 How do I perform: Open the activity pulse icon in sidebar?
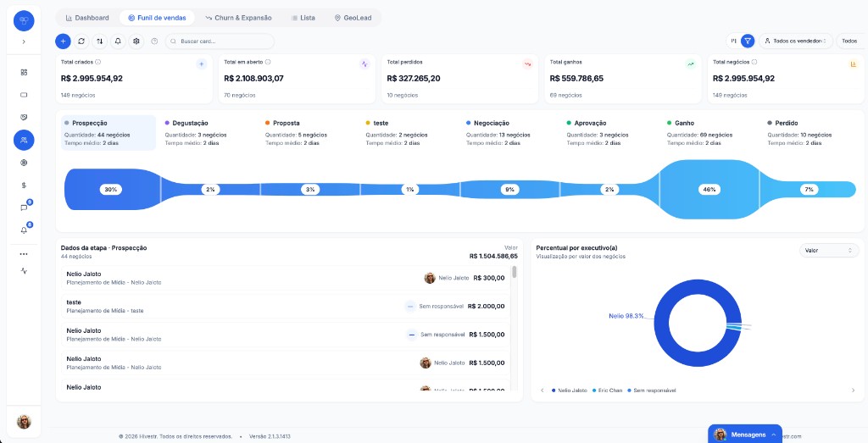click(24, 271)
